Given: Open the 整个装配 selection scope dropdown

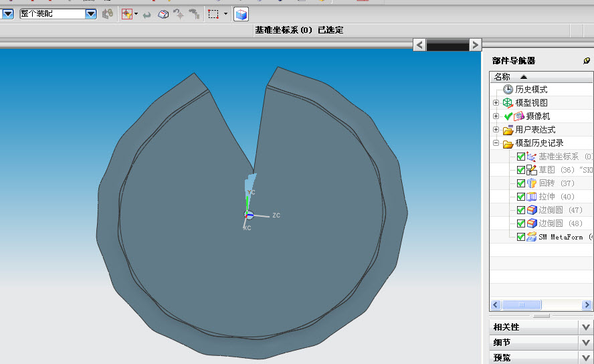Looking at the screenshot, I should click(90, 14).
